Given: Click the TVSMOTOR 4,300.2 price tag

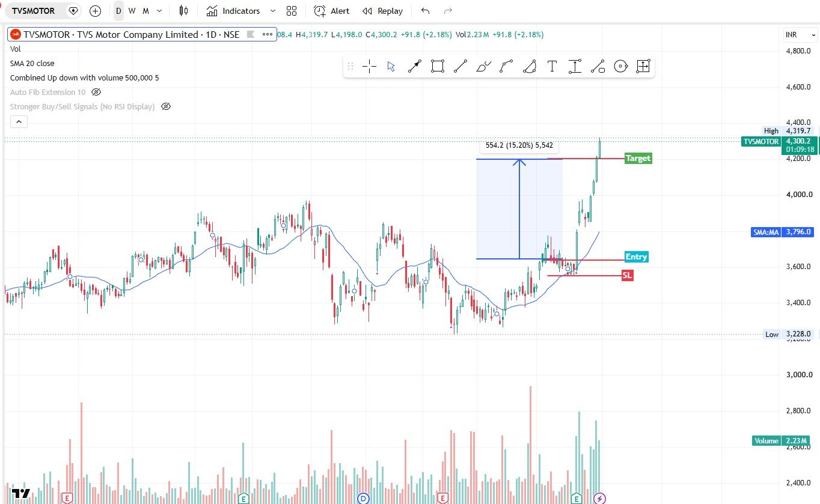Looking at the screenshot, I should point(780,145).
